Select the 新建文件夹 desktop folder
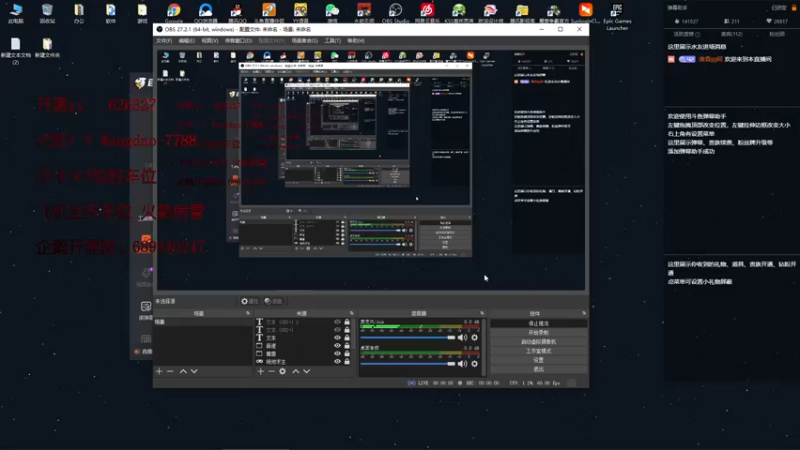 tap(47, 48)
